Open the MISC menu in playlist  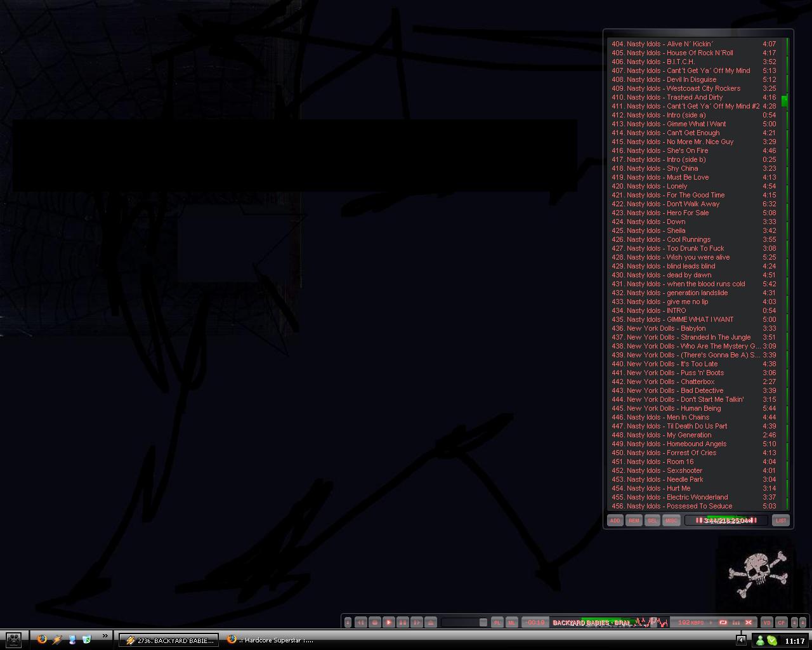(671, 521)
